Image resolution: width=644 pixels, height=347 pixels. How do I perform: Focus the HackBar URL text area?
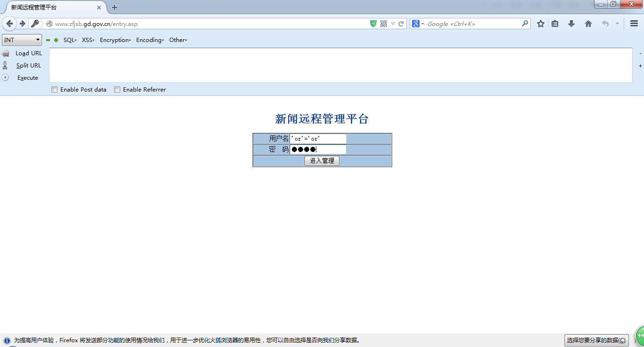[x=341, y=65]
